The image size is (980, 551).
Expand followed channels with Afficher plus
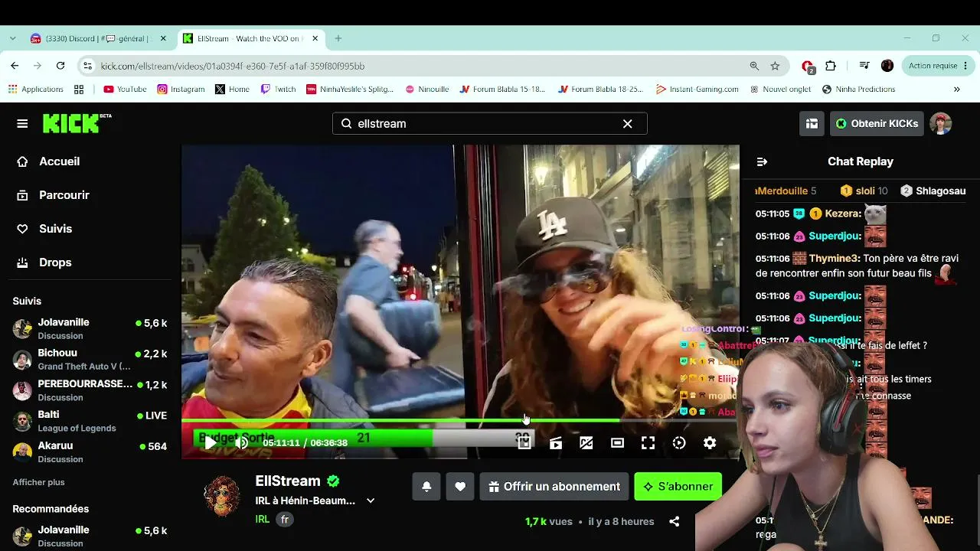38,482
